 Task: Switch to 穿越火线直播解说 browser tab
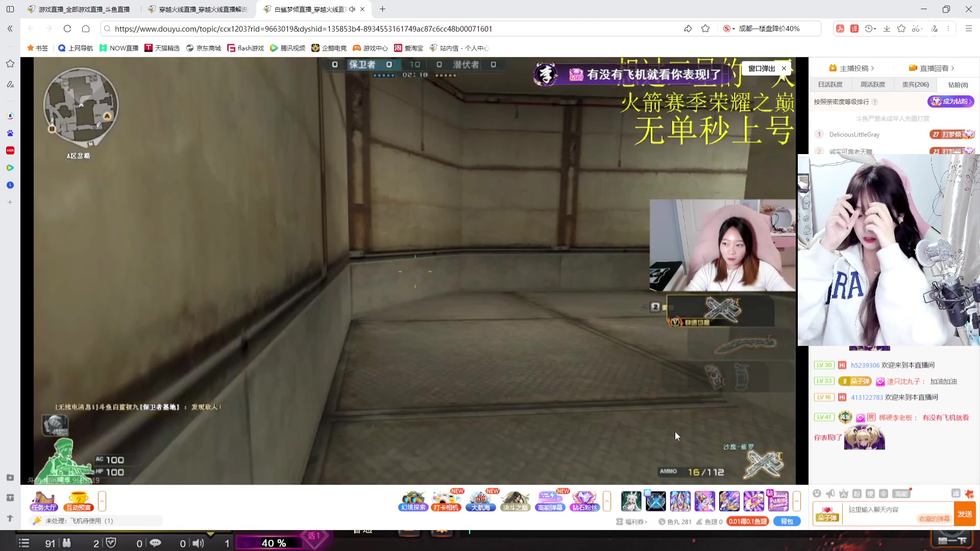click(198, 9)
